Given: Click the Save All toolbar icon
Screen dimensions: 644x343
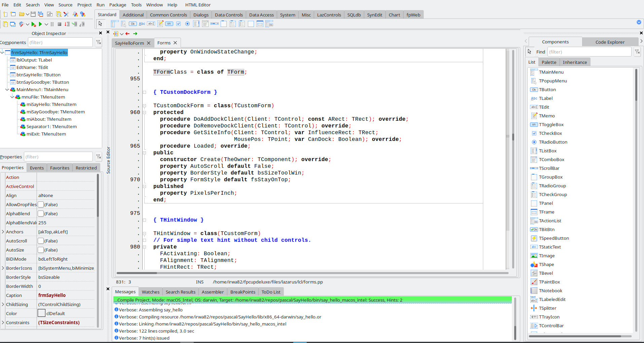Looking at the screenshot, I should (x=40, y=14).
